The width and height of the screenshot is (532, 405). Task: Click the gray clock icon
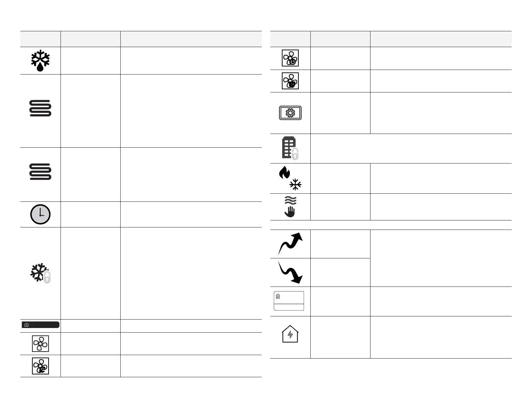40,214
